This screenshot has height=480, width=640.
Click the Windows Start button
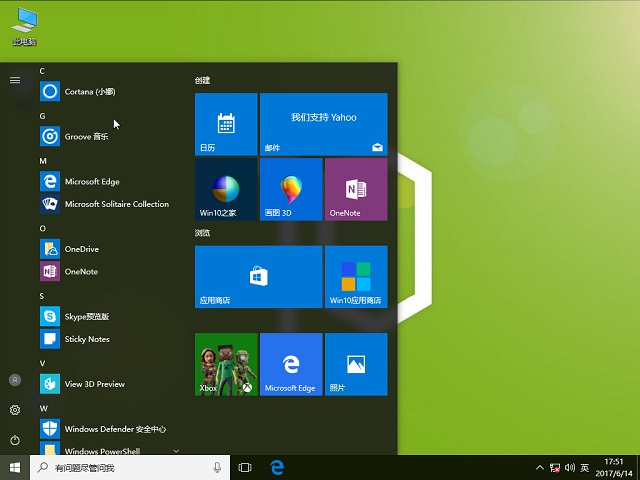(x=15, y=467)
